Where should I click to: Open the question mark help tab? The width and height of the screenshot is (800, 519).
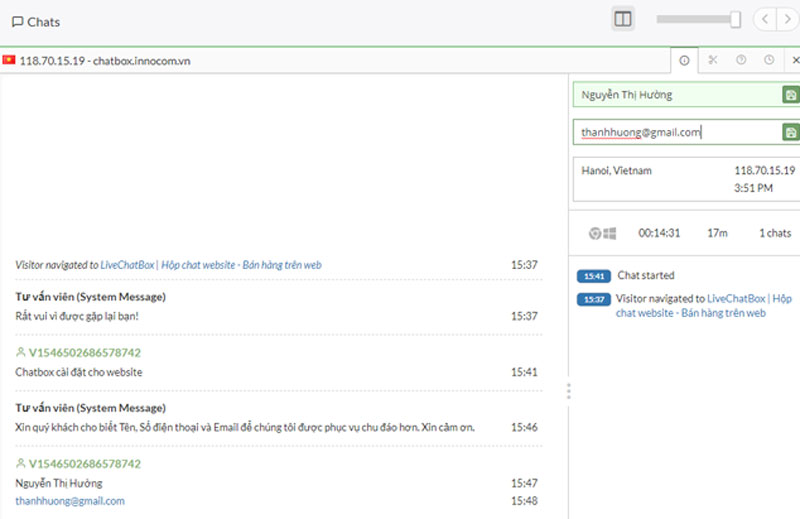tap(741, 60)
